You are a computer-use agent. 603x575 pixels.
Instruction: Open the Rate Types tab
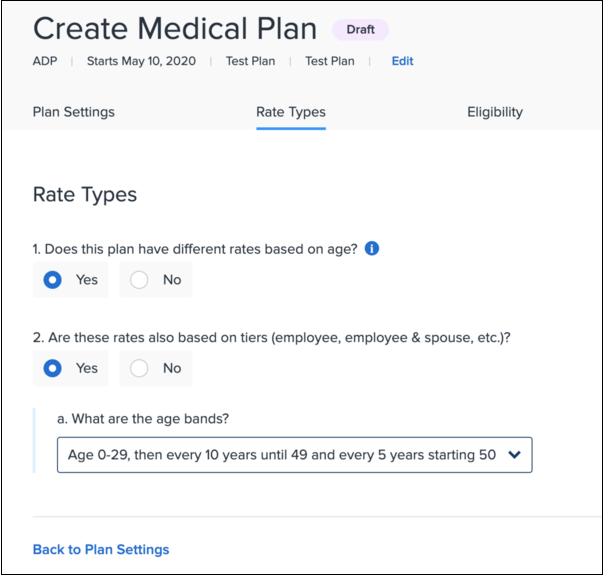(x=291, y=112)
